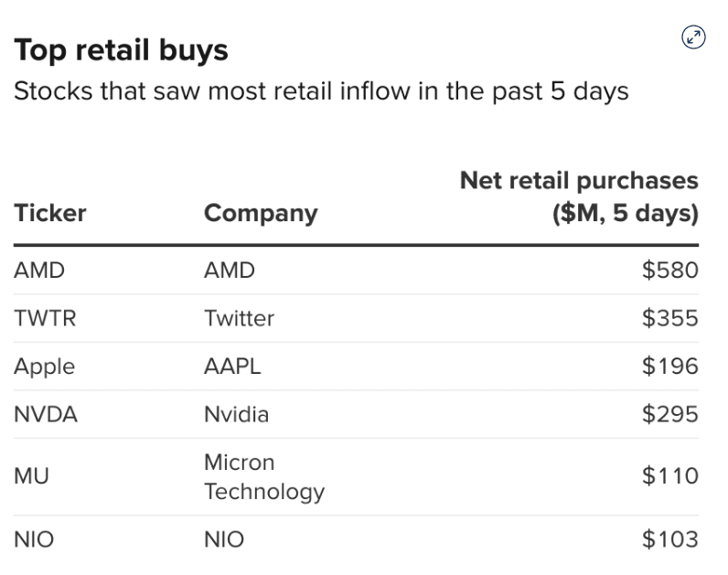Click the $355 purchases value
This screenshot has height=575, width=728.
point(670,318)
